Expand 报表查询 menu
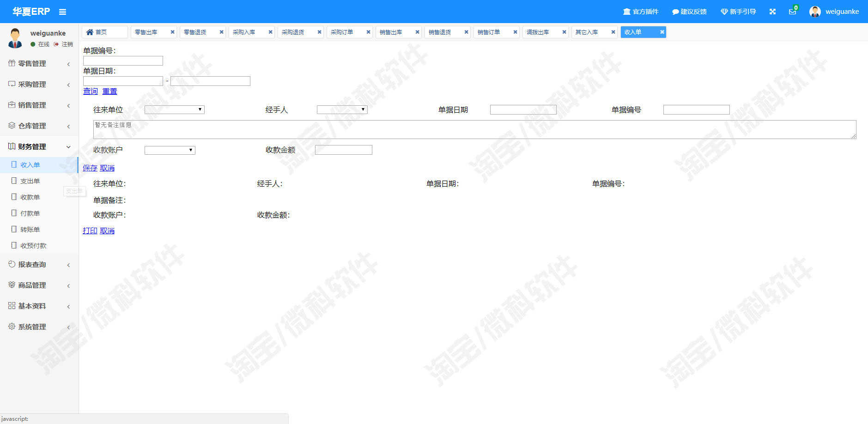This screenshot has width=868, height=424. click(39, 265)
